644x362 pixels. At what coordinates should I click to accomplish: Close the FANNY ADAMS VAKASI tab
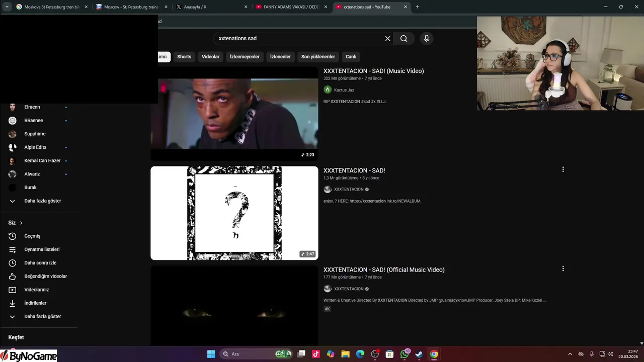pos(326,7)
